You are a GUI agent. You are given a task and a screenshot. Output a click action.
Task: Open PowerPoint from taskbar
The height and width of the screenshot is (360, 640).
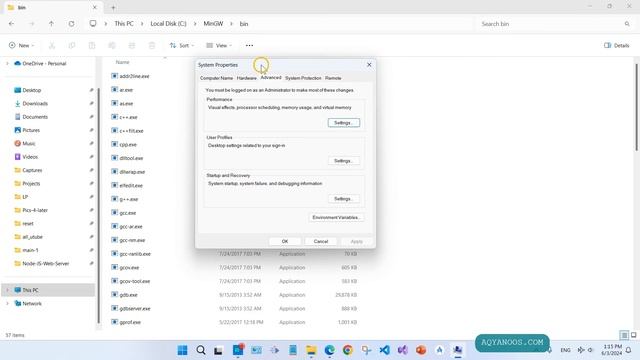pyautogui.click(x=421, y=350)
